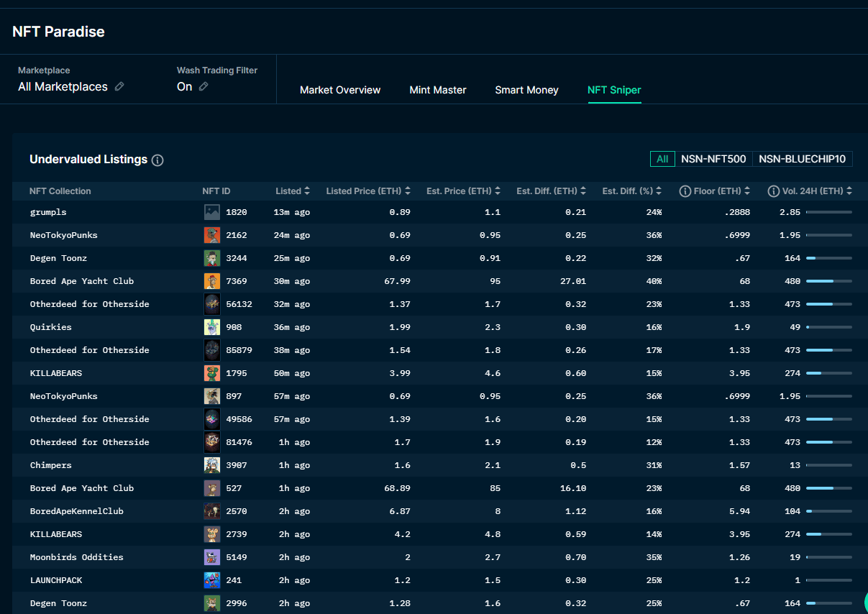Click the floor price .2888
This screenshot has width=868, height=614.
(x=738, y=212)
